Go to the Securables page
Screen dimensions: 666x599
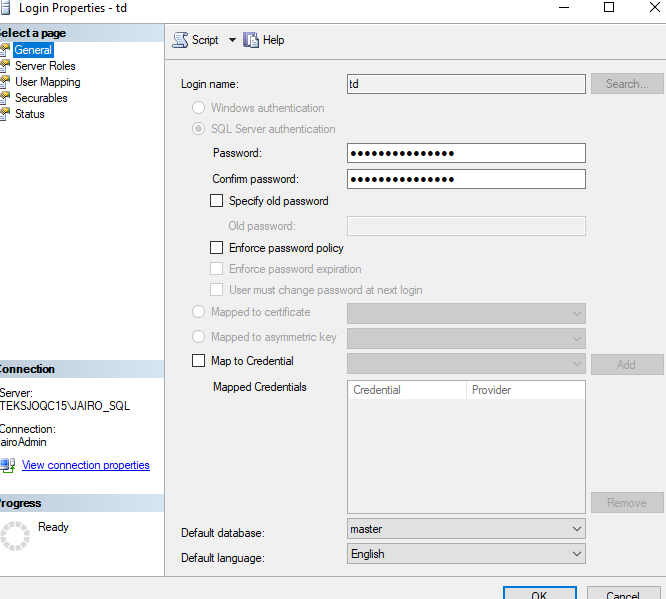(x=41, y=98)
